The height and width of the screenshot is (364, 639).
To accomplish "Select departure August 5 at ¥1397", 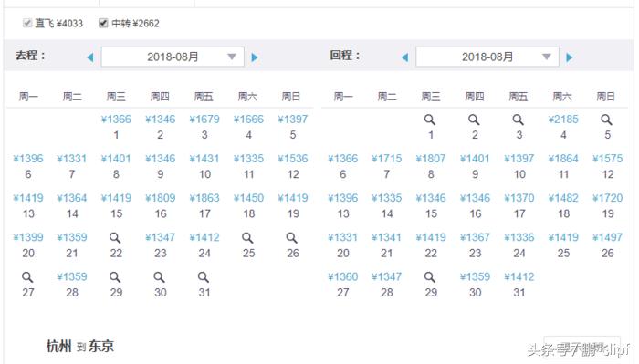I will (x=293, y=120).
